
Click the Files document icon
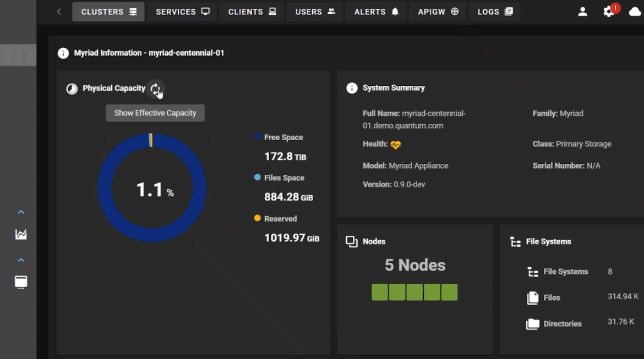coord(533,298)
